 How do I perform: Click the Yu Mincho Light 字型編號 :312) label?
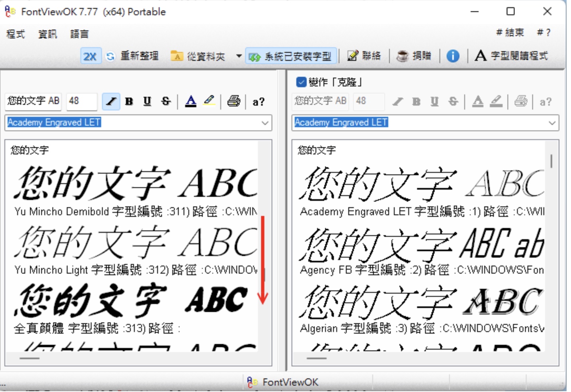pyautogui.click(x=92, y=270)
